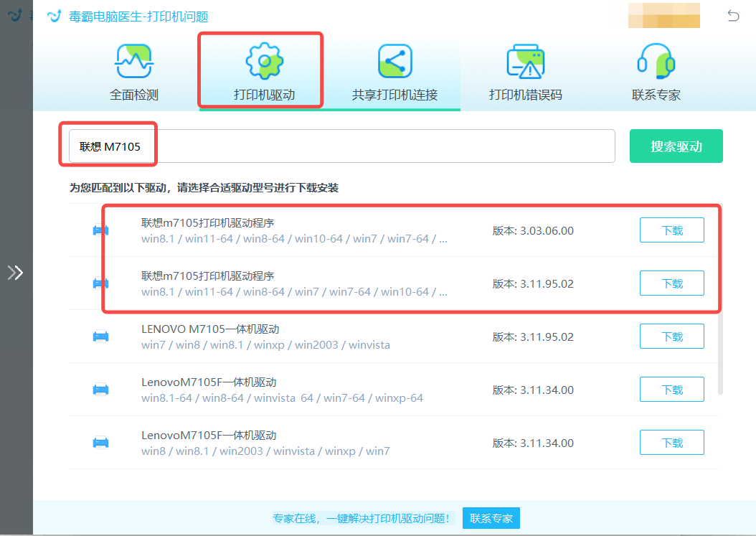Open the 联系专家 tab
This screenshot has height=536, width=756.
click(656, 72)
